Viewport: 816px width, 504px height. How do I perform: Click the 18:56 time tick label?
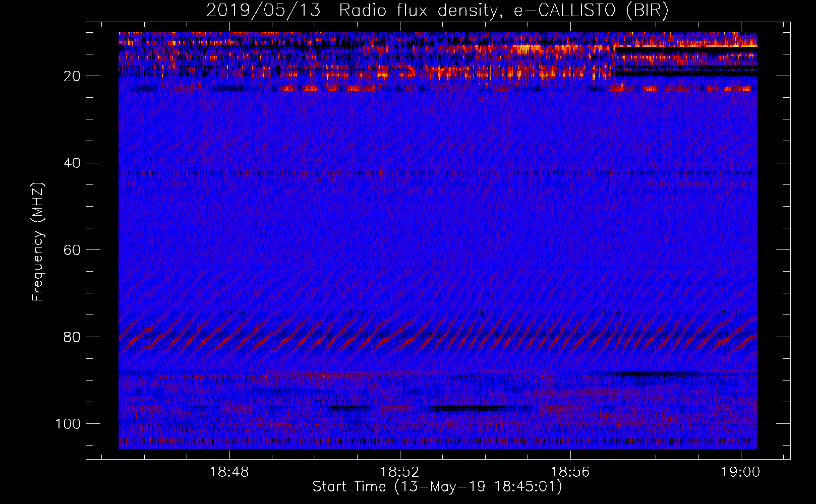pyautogui.click(x=570, y=472)
